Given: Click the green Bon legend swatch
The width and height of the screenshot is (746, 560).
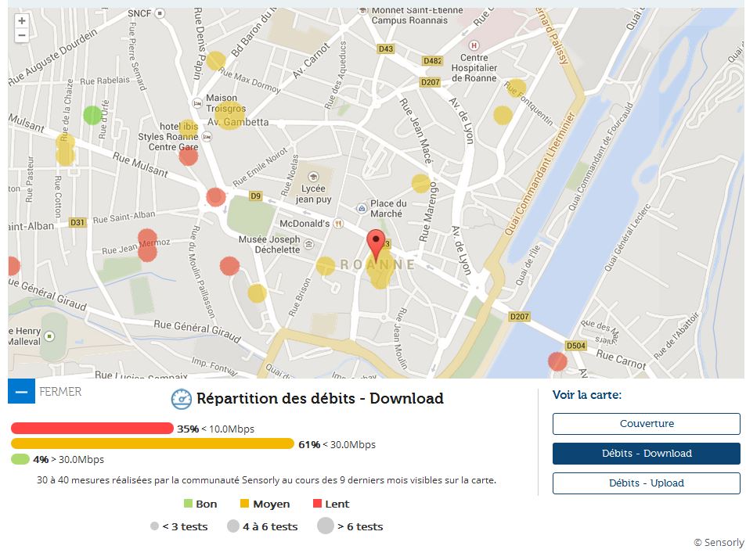Looking at the screenshot, I should coord(188,504).
